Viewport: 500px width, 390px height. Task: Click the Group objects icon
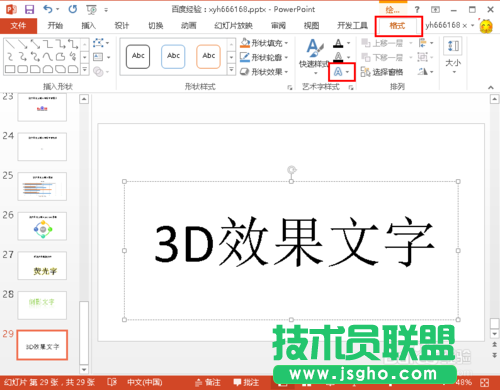point(423,57)
